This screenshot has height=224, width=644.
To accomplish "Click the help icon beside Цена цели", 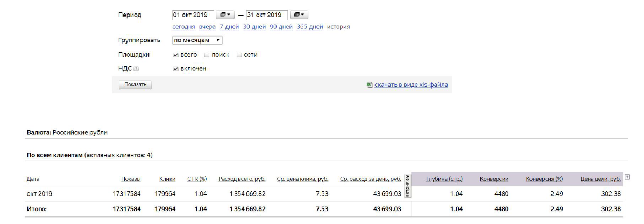I will (x=627, y=178).
